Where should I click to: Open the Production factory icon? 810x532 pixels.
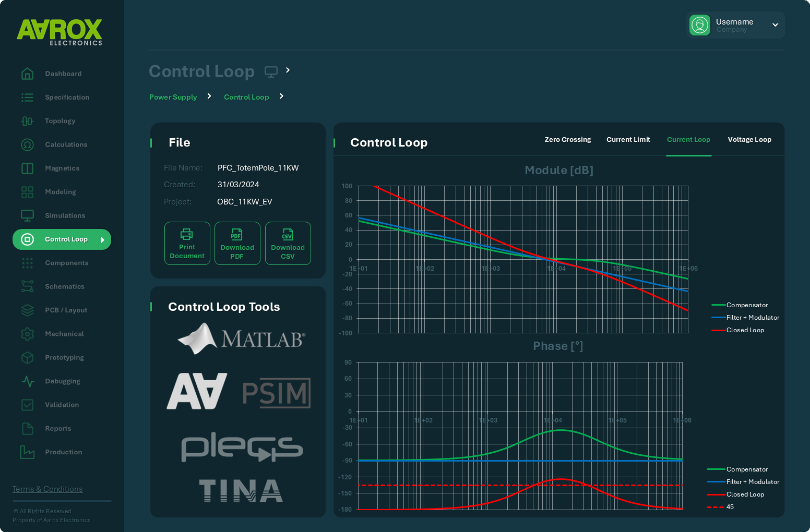click(x=27, y=452)
